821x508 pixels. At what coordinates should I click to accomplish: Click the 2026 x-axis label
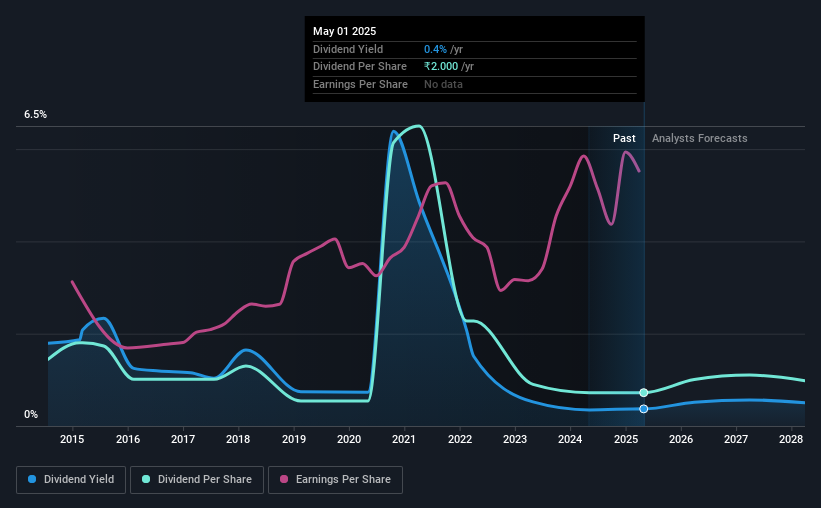click(681, 439)
